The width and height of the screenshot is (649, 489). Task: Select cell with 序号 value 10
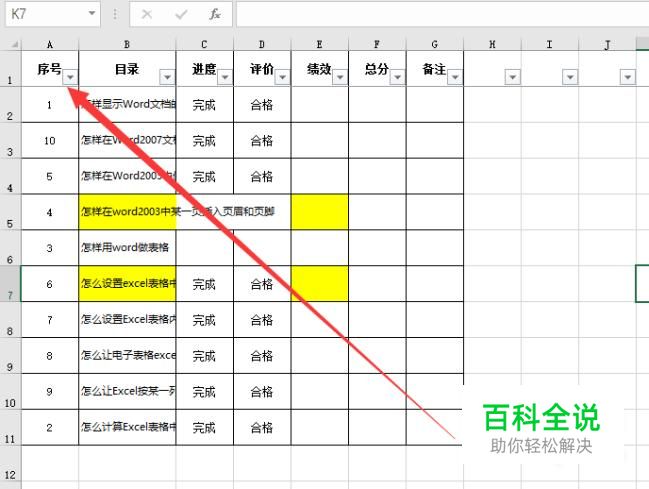[50, 140]
